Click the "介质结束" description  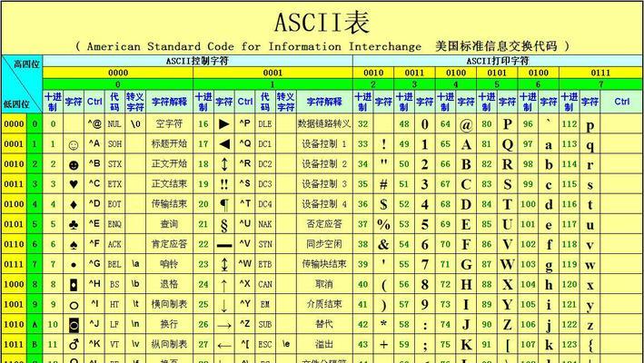click(324, 304)
